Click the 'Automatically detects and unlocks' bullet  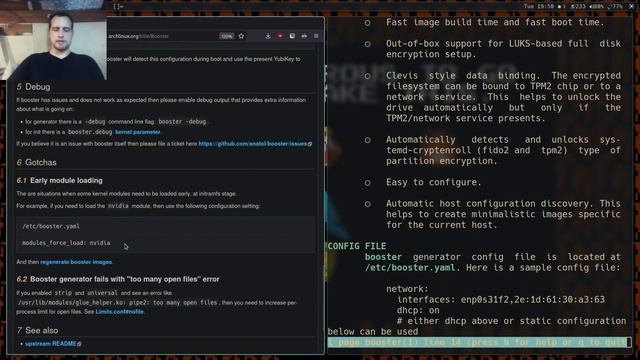503,150
